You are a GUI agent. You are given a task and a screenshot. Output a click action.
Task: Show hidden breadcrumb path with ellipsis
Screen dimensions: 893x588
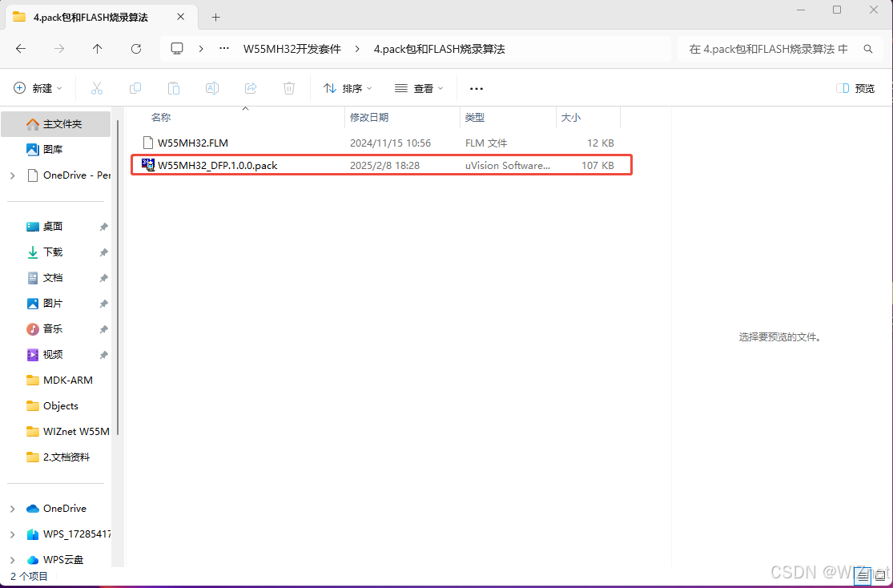(x=224, y=49)
